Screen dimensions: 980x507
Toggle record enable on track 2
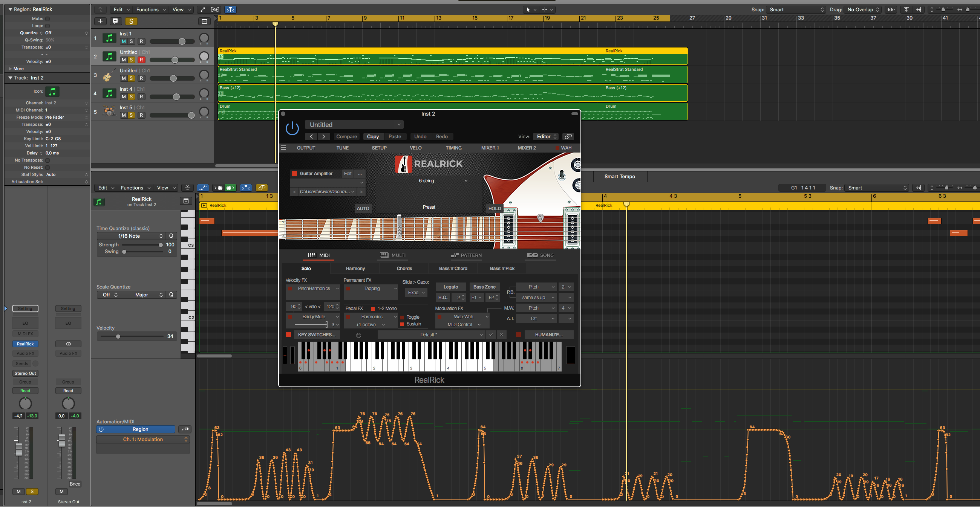pos(141,60)
